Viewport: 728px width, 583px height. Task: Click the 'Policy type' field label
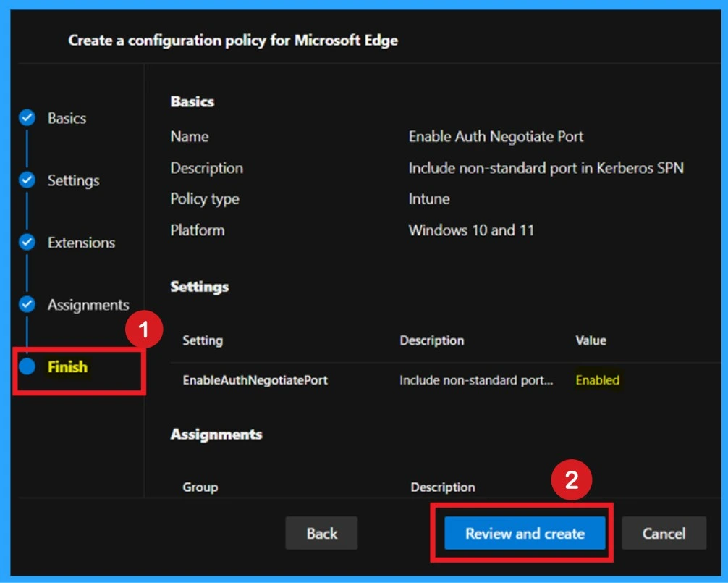click(205, 199)
